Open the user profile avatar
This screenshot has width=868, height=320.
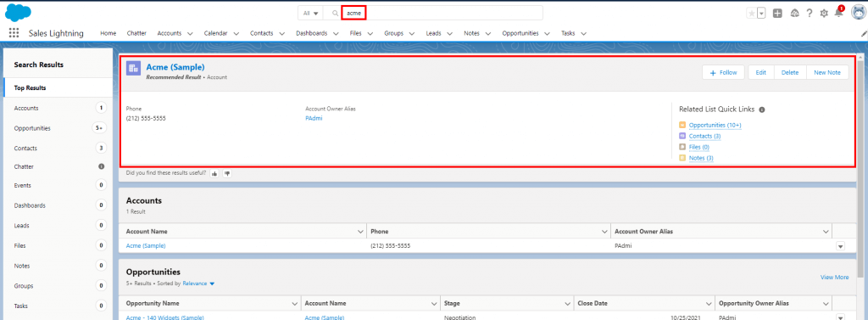coord(859,13)
